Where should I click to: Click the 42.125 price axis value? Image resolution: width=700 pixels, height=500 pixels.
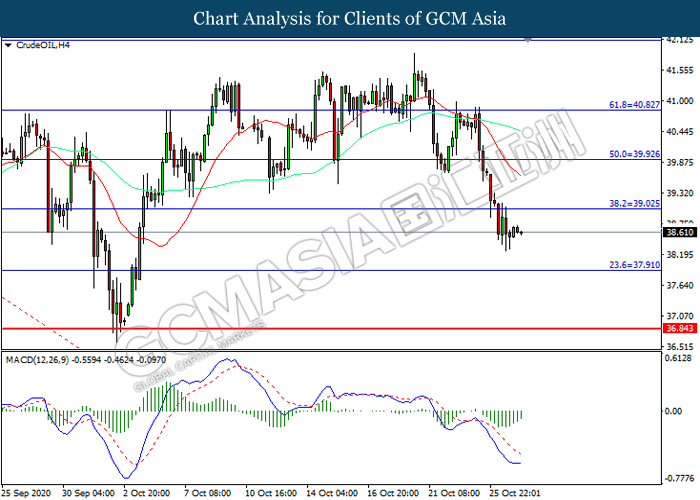[x=679, y=40]
